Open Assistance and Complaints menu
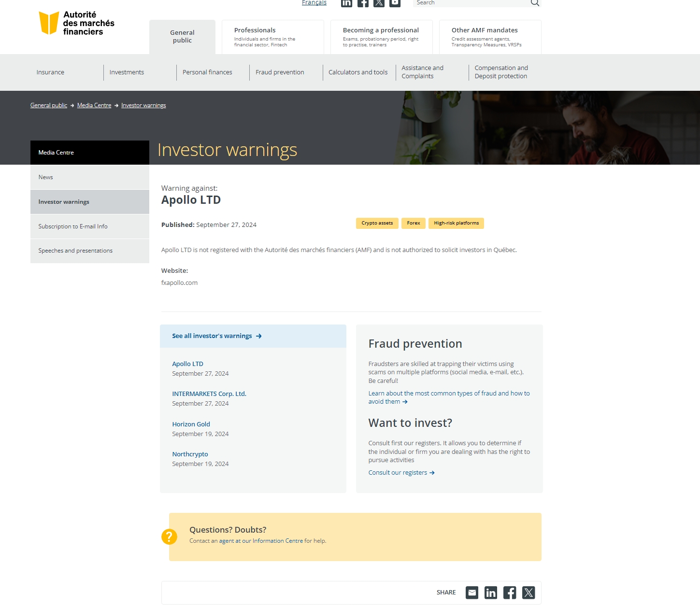The width and height of the screenshot is (700, 607). 423,72
